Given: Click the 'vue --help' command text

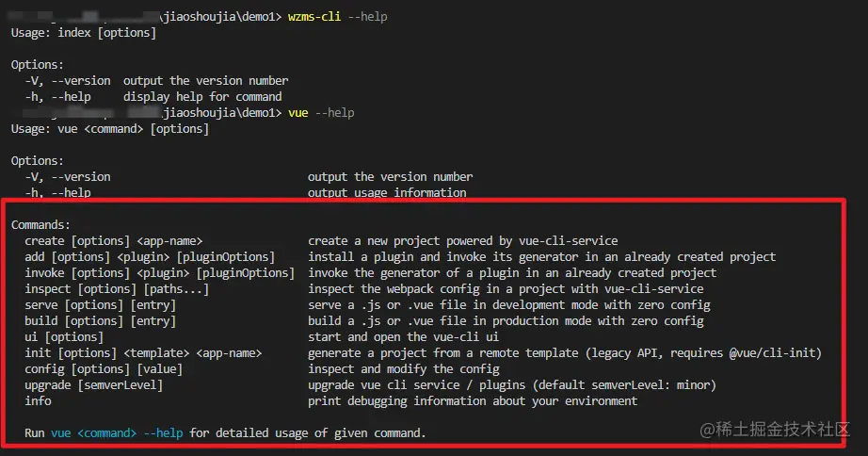Looking at the screenshot, I should click(x=321, y=113).
